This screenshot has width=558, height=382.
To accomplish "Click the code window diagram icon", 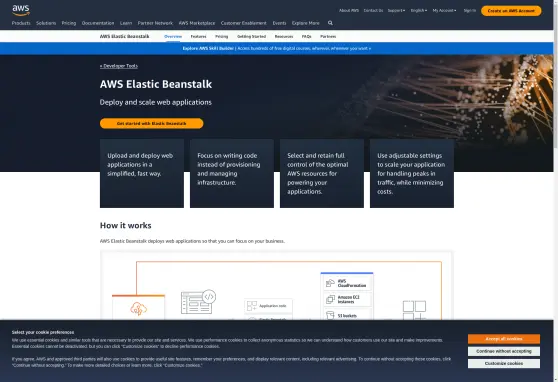I will 198,302.
